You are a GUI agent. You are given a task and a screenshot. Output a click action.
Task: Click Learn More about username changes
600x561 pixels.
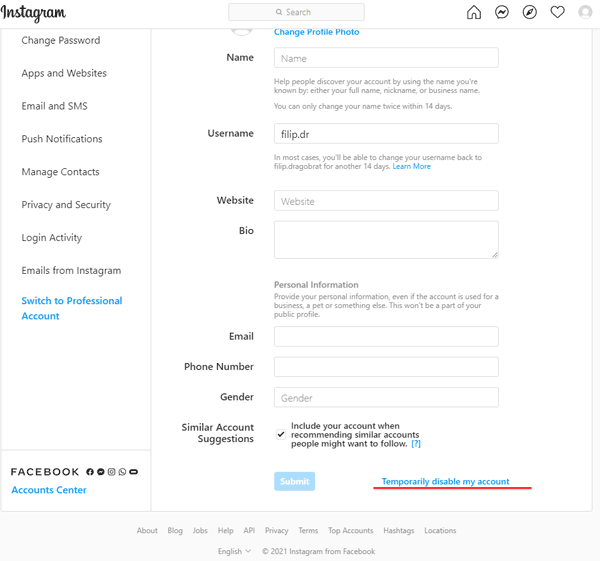pyautogui.click(x=411, y=166)
